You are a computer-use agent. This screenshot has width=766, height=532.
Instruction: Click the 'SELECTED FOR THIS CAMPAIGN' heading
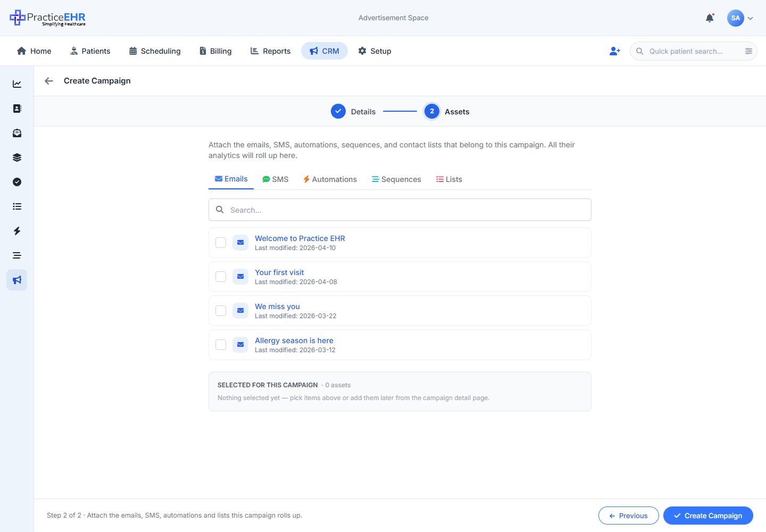coord(268,385)
